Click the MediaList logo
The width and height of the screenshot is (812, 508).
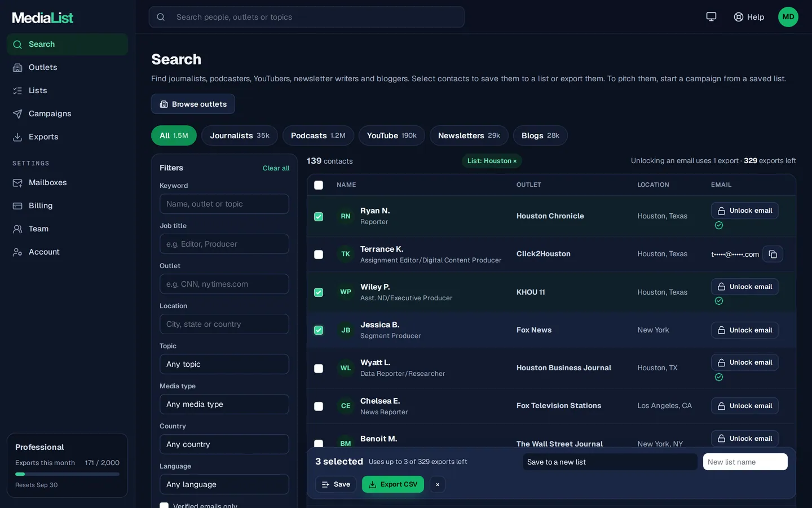[43, 17]
